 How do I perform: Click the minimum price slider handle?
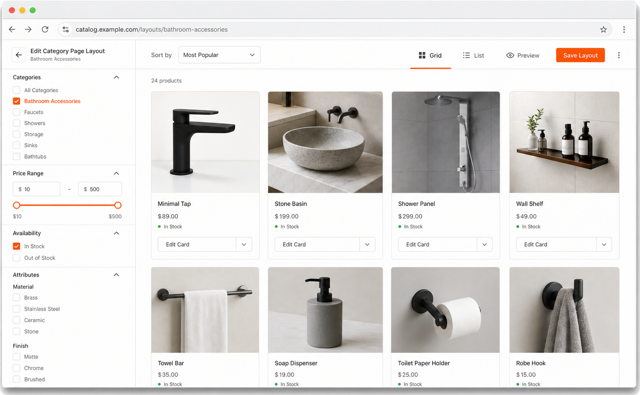click(16, 205)
